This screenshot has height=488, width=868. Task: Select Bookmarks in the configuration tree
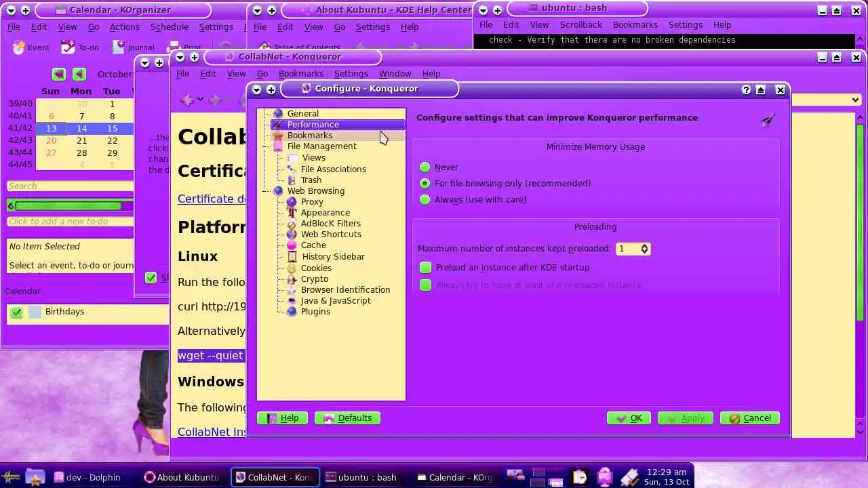[309, 135]
